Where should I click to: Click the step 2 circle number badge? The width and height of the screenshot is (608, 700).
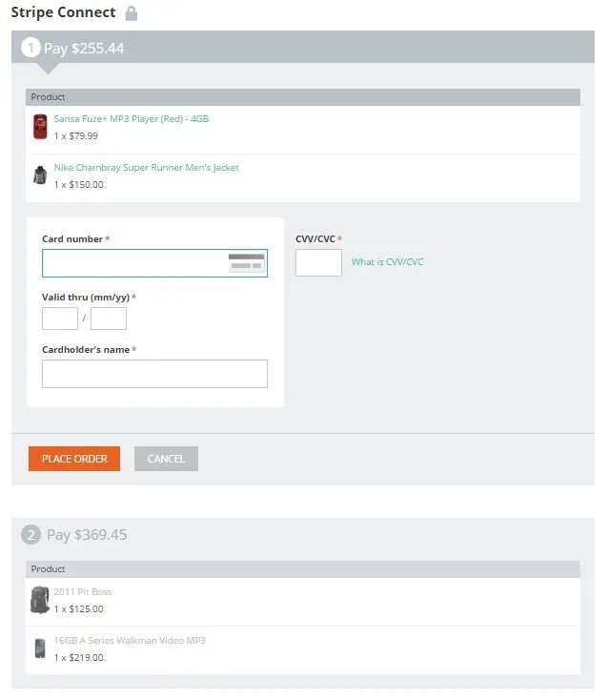point(31,535)
